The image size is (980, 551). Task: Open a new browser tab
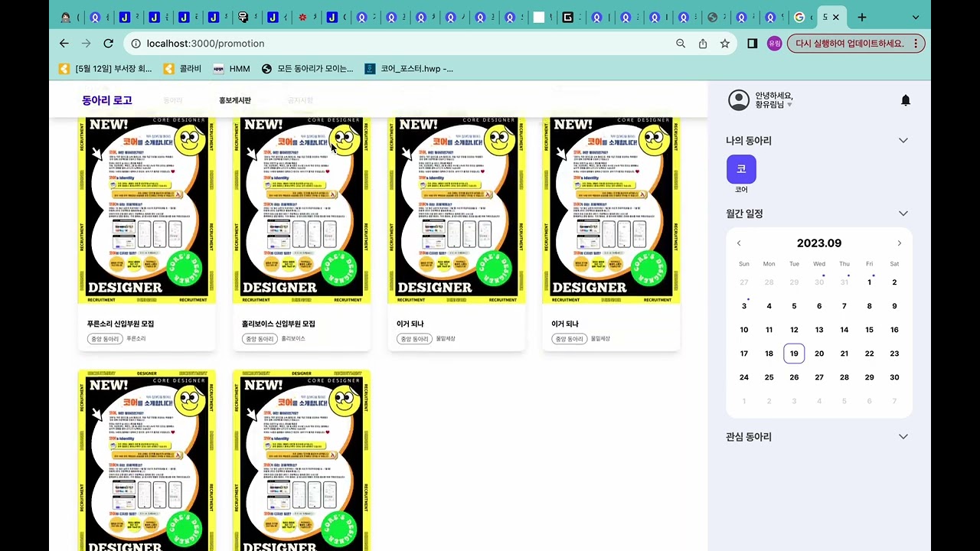click(862, 17)
